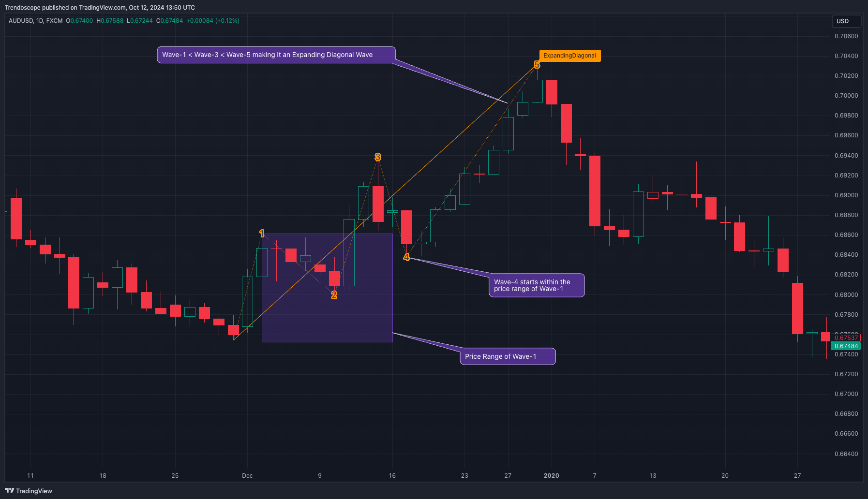Click wave pivot label 1
Screen dimensions: 868x499
[262, 234]
